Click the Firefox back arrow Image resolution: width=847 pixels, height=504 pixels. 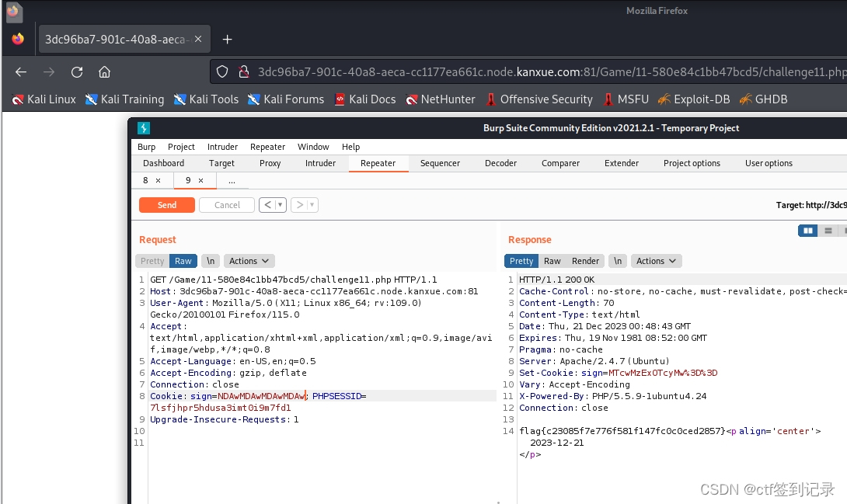coord(20,71)
